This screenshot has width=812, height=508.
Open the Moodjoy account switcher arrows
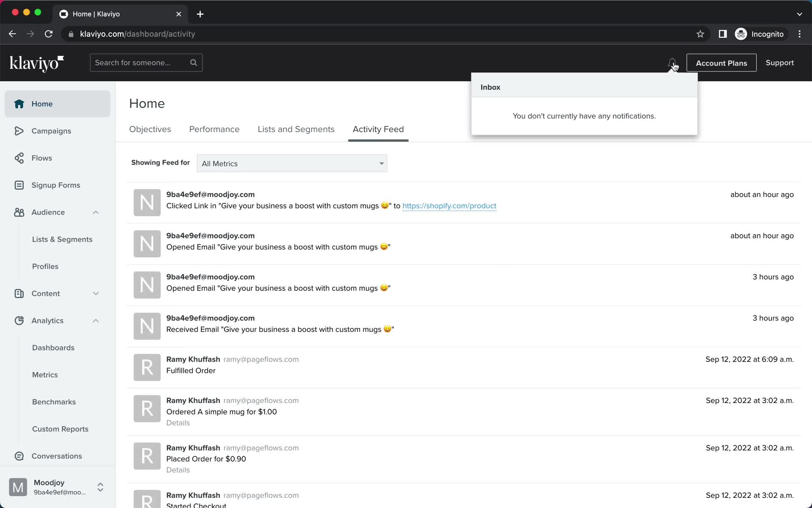[100, 487]
